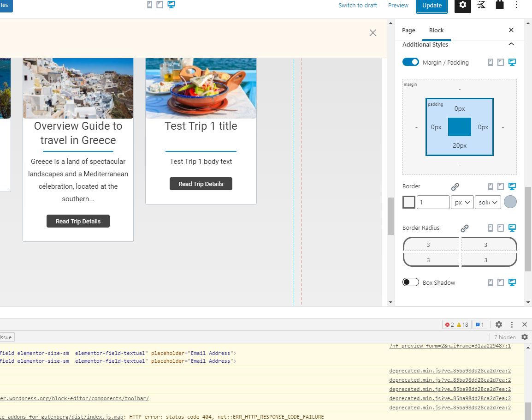Image resolution: width=532 pixels, height=420 pixels.
Task: Open the editor options three-dot menu
Action: pos(516,5)
